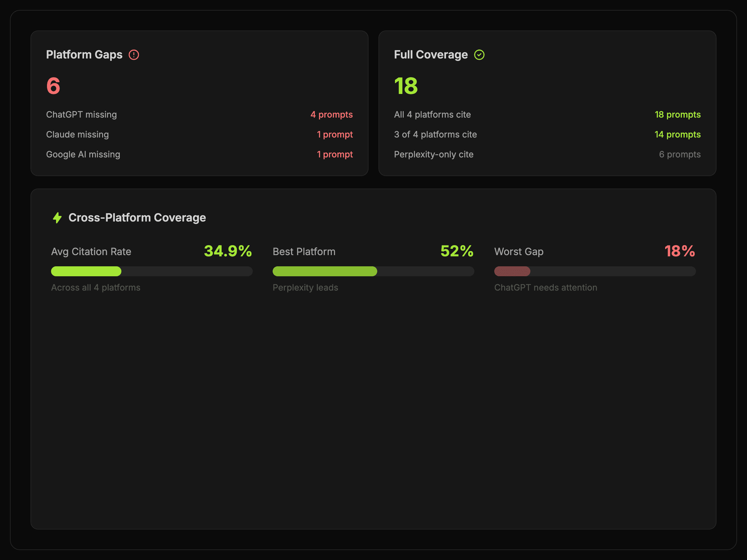
Task: Click the ChatGPT missing row label
Action: coord(81,115)
